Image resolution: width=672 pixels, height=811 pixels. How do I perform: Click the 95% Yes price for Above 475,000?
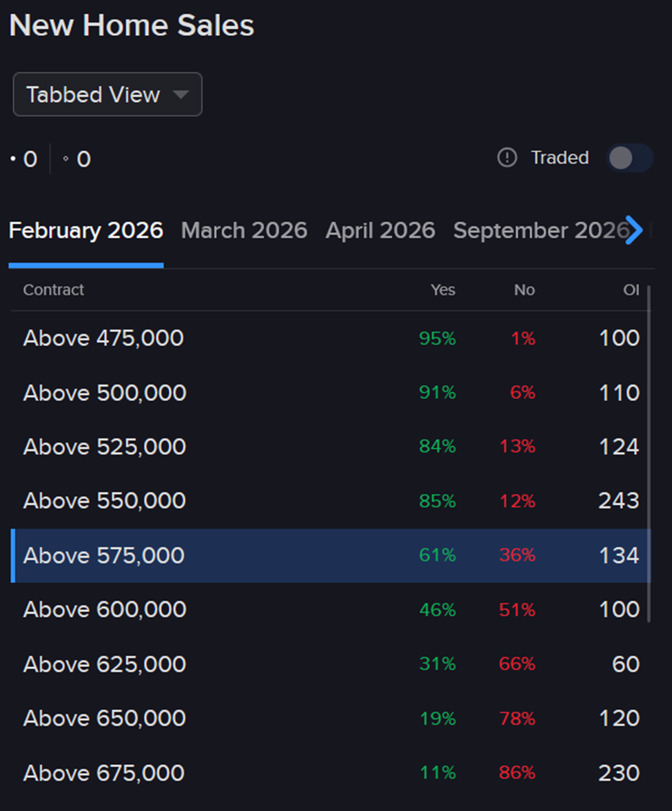pos(437,338)
